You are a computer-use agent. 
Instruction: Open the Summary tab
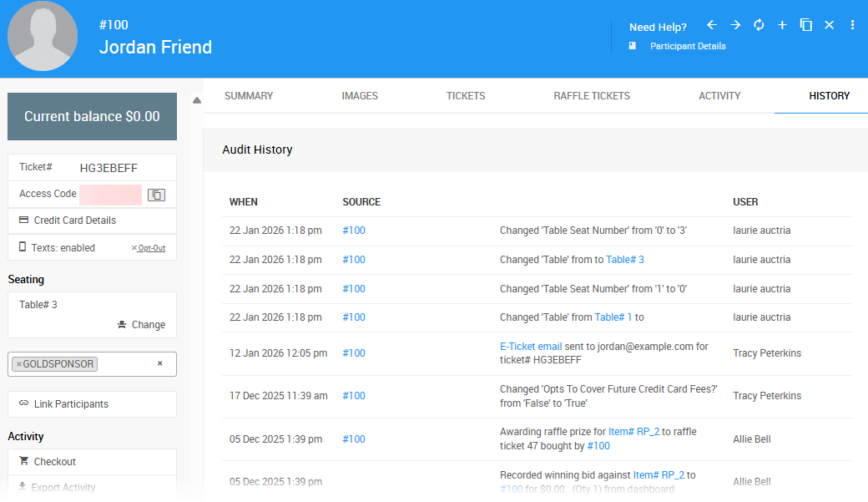tap(249, 96)
